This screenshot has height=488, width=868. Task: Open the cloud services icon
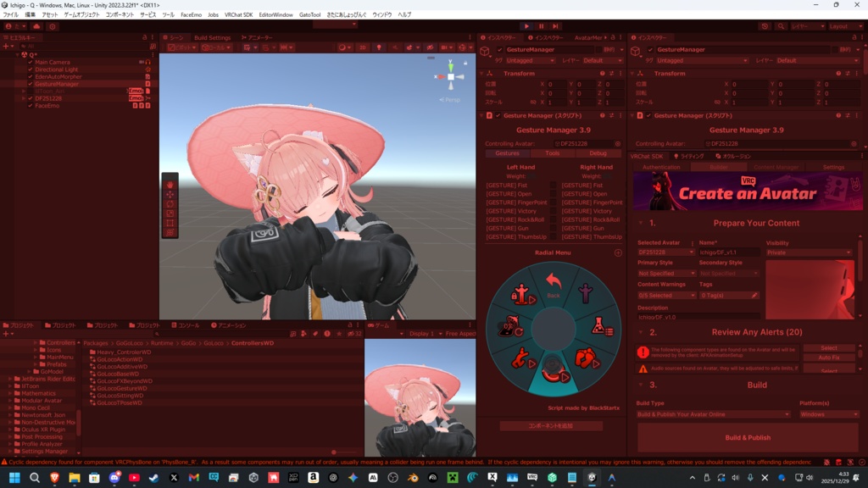(36, 26)
